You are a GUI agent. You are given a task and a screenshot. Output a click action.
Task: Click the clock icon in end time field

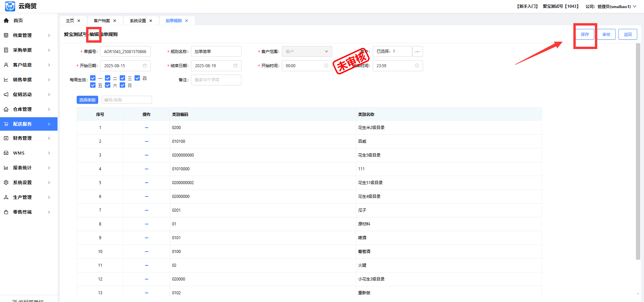(417, 66)
